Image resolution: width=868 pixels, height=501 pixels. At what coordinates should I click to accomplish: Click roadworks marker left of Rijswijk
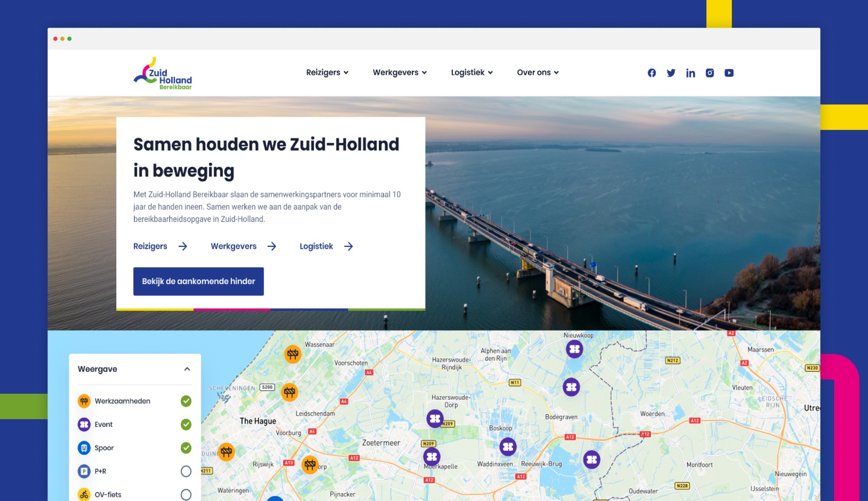tap(226, 451)
